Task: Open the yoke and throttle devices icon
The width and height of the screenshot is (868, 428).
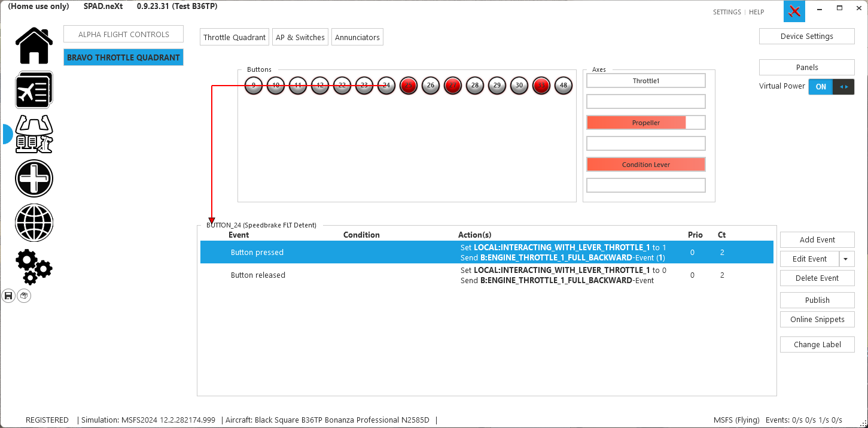Action: pos(34,134)
